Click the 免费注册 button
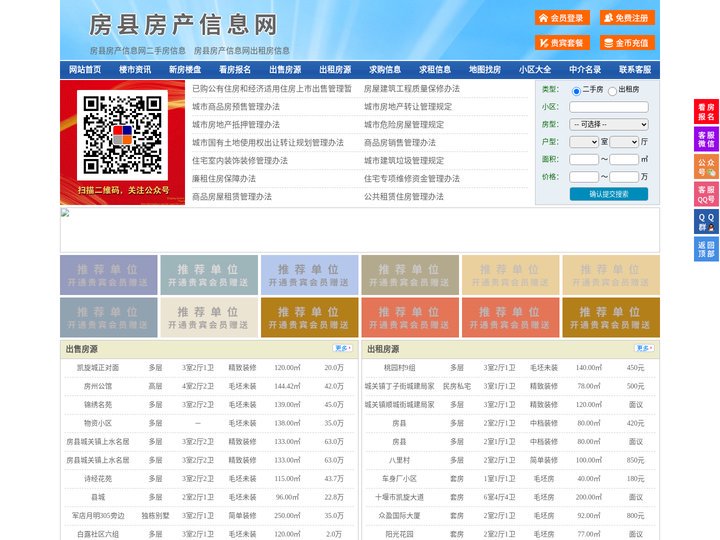Viewport: 720px width, 540px height. coord(627,18)
